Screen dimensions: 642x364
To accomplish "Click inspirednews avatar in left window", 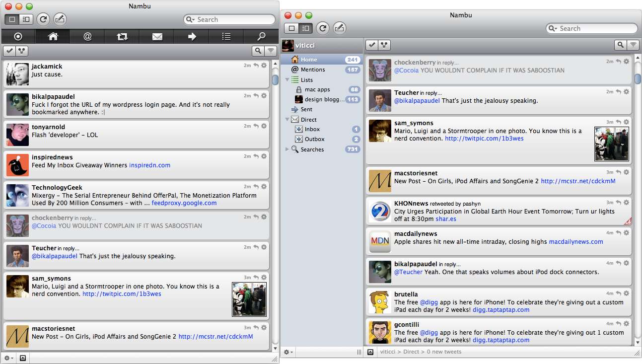I will [x=17, y=165].
